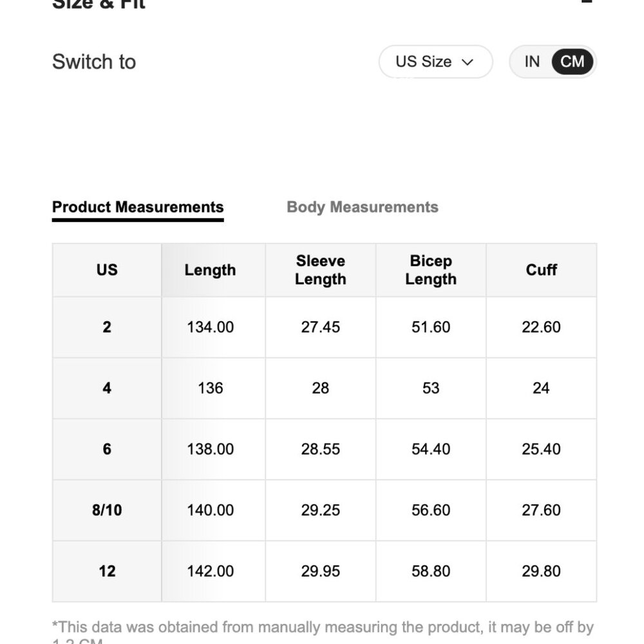
Task: Select the size 6 row label
Action: tap(107, 449)
